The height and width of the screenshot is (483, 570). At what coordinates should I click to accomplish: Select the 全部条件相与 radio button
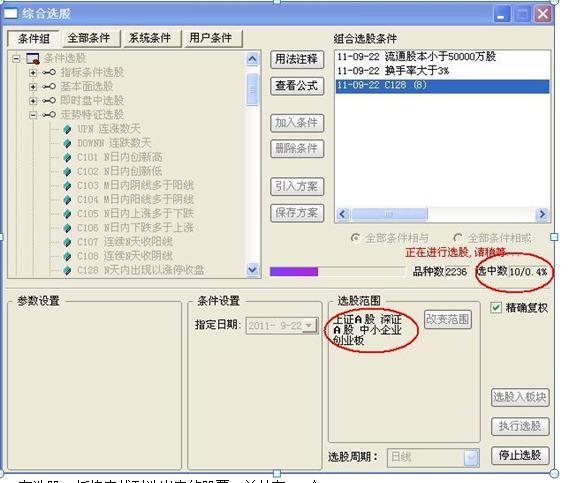pyautogui.click(x=355, y=238)
